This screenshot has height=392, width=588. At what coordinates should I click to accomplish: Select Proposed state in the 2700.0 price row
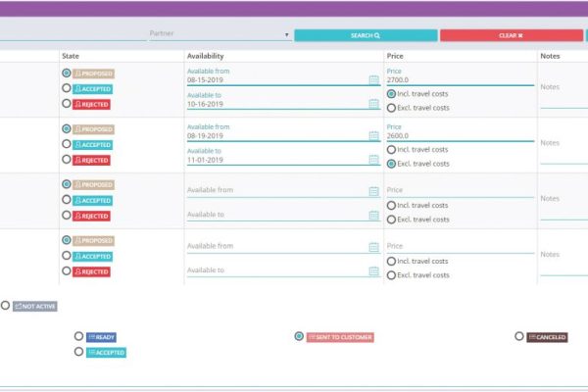(x=67, y=73)
